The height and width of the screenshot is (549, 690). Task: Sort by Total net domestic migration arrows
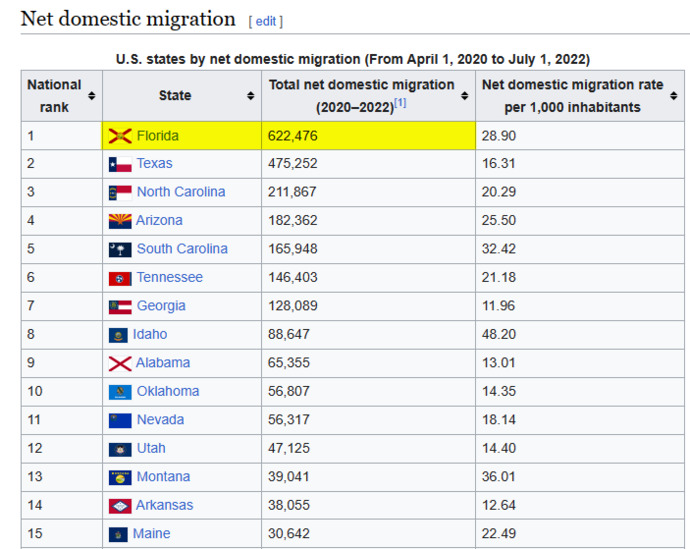point(464,95)
